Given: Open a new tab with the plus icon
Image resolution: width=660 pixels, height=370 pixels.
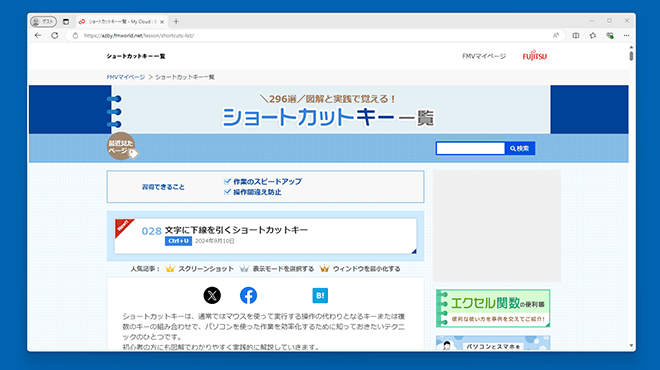Looking at the screenshot, I should click(x=176, y=21).
